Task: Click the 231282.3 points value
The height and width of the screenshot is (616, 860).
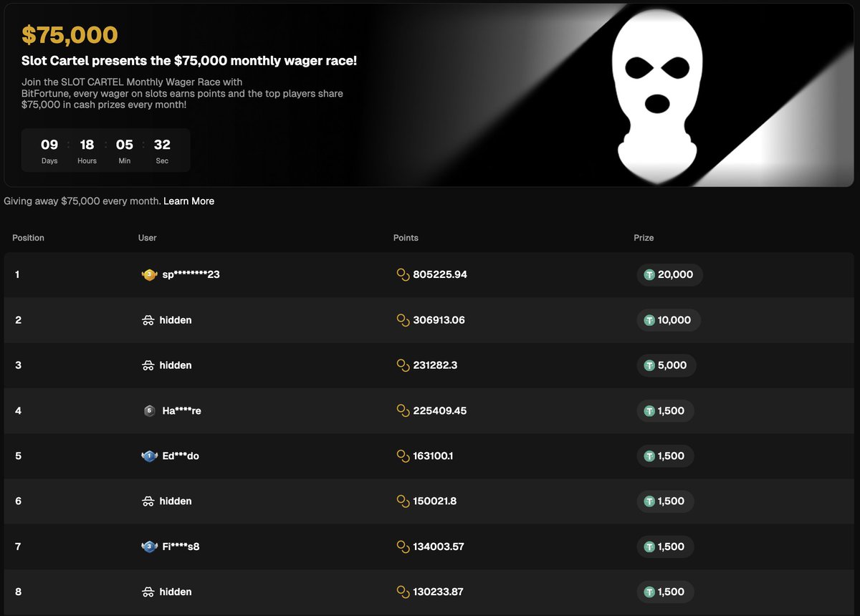Action: 435,365
